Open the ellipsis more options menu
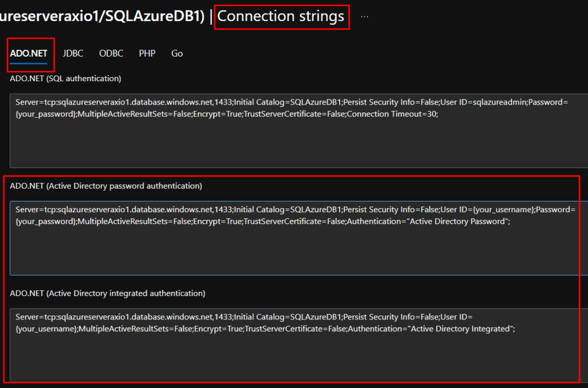Image resolution: width=588 pixels, height=388 pixels. tap(364, 17)
